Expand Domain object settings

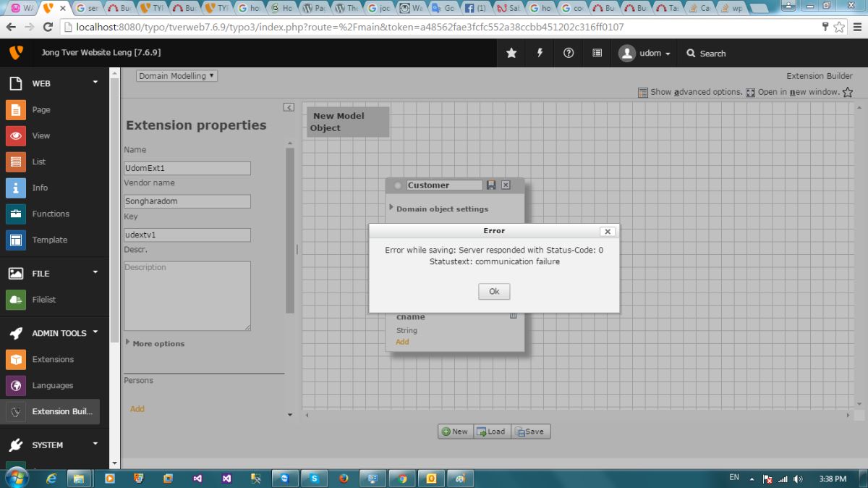pyautogui.click(x=438, y=209)
